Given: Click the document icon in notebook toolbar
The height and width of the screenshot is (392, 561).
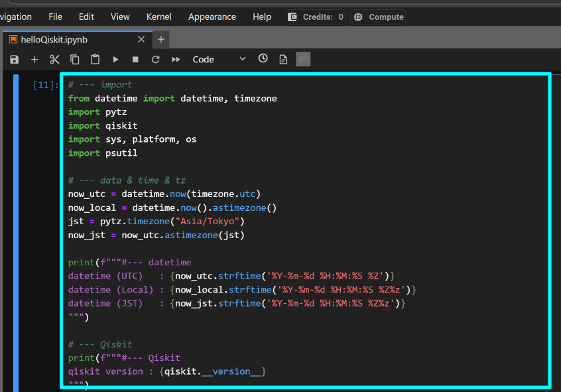Looking at the screenshot, I should 283,60.
